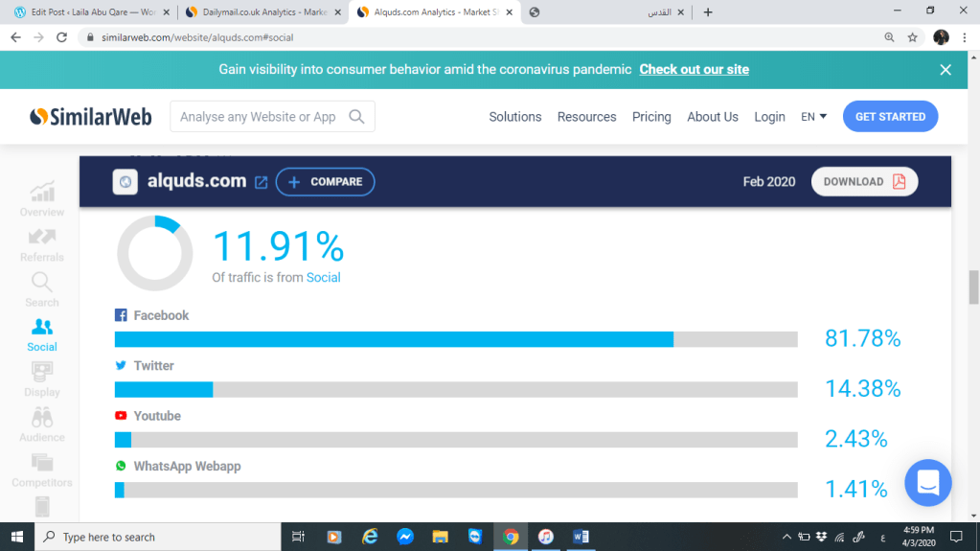Click the DOWNLOAD PDF button

[864, 181]
